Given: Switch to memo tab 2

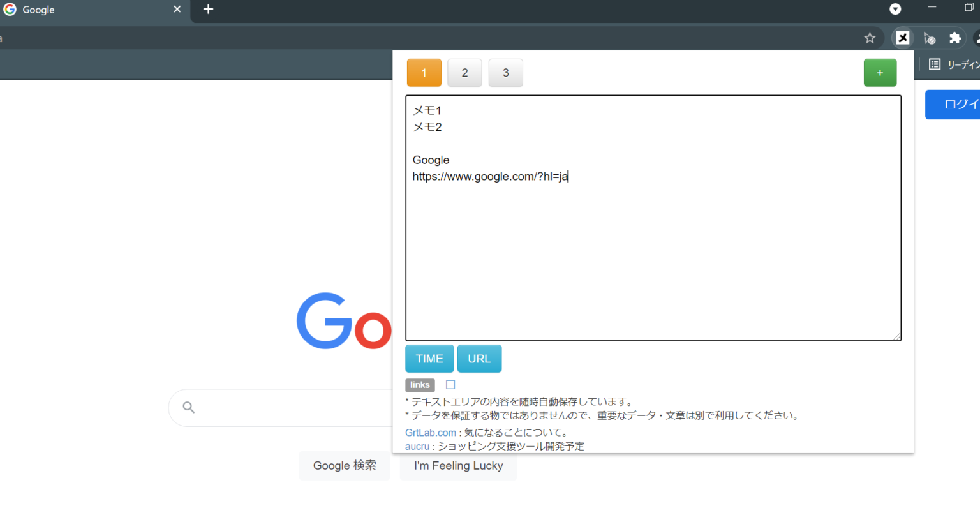Looking at the screenshot, I should (464, 72).
